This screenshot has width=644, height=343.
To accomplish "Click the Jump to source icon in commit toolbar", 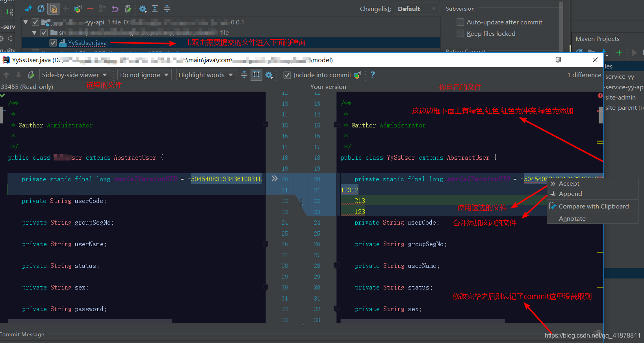I will (128, 9).
